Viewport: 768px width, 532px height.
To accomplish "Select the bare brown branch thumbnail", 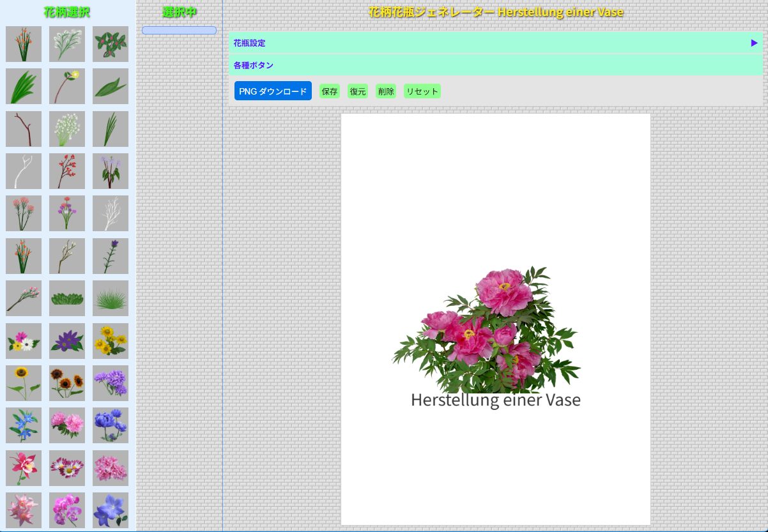I will (x=24, y=129).
